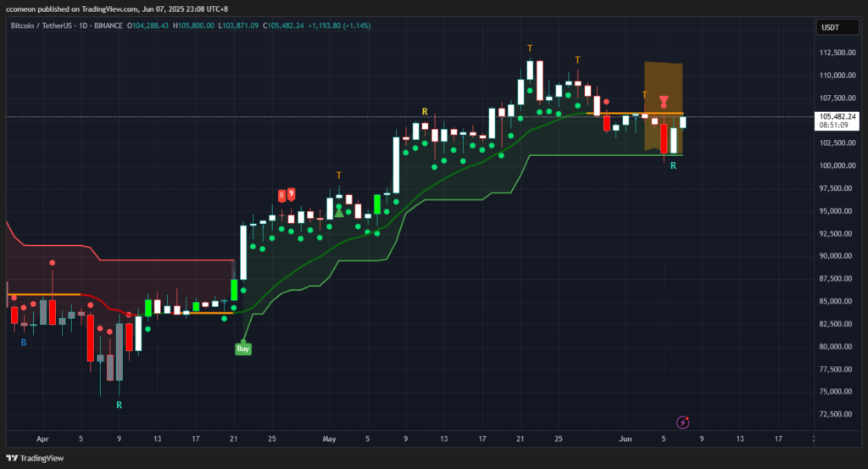Click the red down-triangle sell marker

tap(664, 101)
